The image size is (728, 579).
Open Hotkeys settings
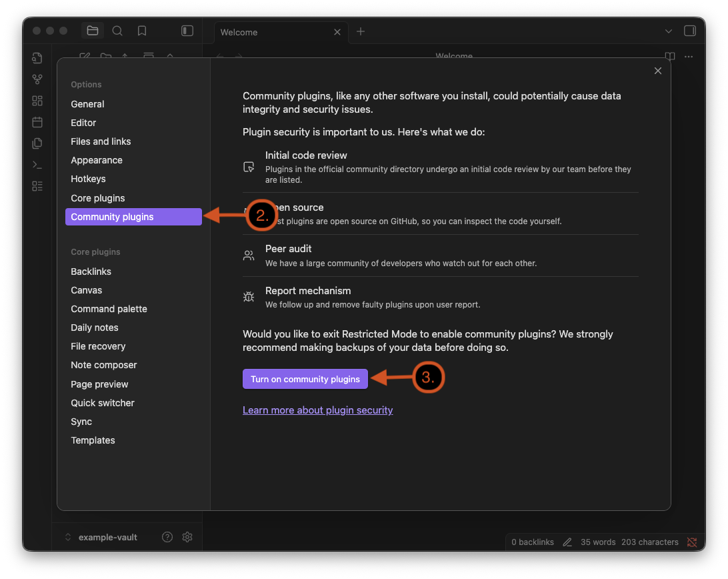click(134, 179)
